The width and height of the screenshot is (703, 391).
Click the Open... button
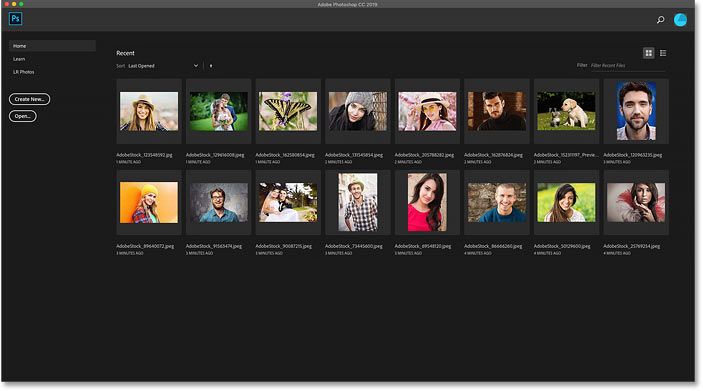22,116
